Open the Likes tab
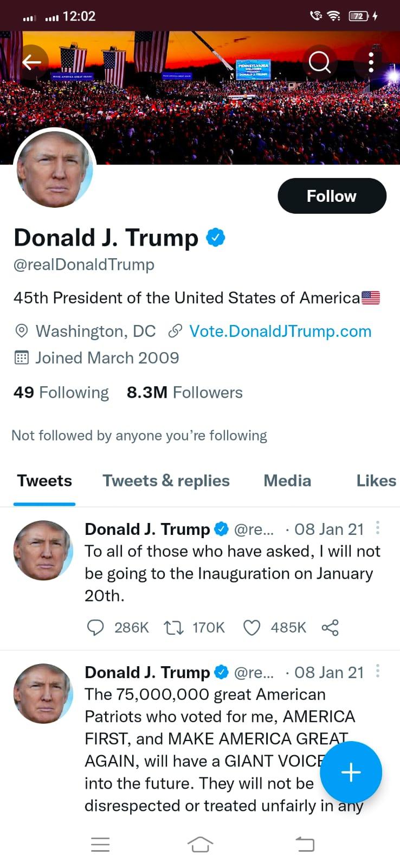 (x=376, y=481)
